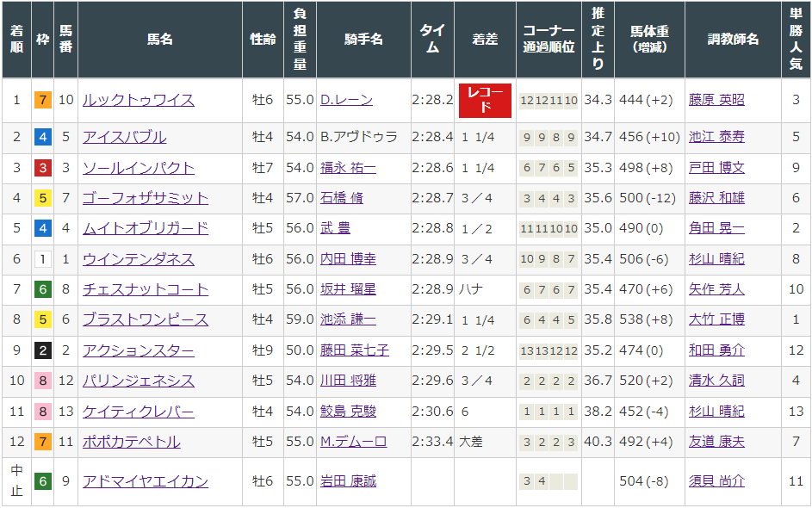
Task: Open trainer 友道 康夫 profile
Action: tap(716, 443)
